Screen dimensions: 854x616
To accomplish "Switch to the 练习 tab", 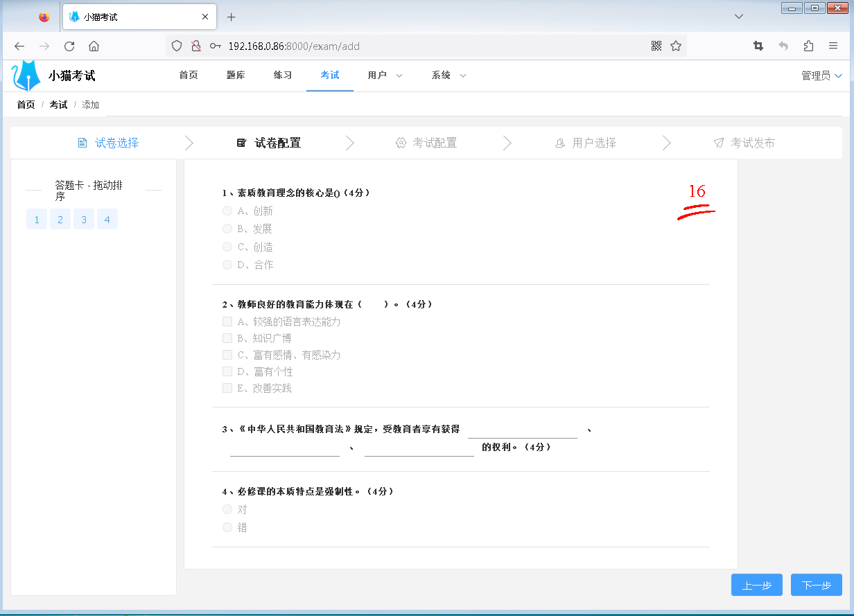I will (282, 76).
